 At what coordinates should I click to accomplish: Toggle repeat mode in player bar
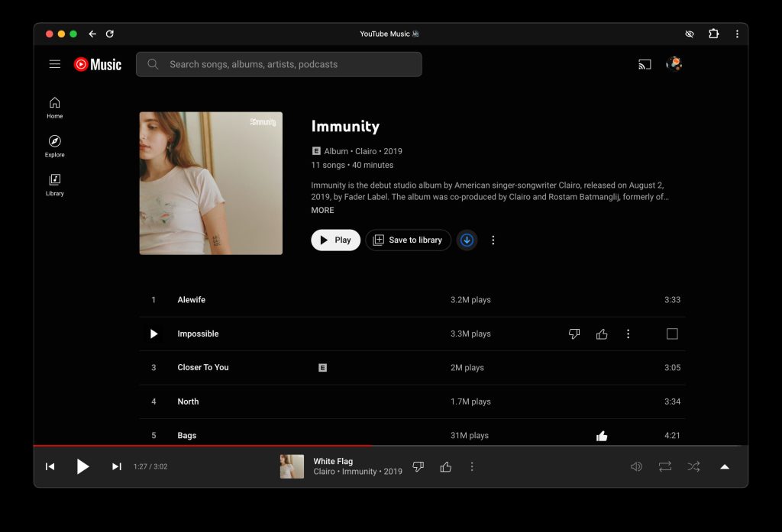click(665, 466)
